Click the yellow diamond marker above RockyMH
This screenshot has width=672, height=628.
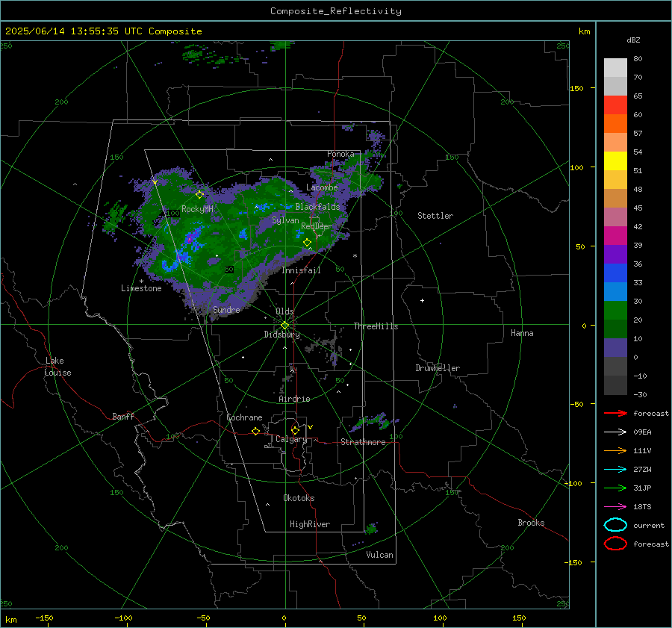199,195
